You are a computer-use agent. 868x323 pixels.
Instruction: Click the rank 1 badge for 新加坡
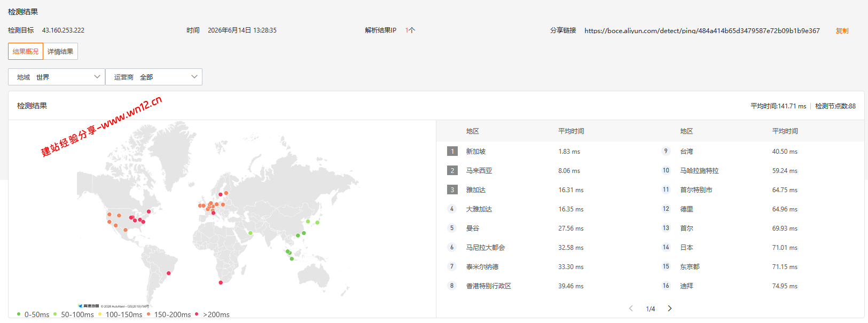(452, 151)
